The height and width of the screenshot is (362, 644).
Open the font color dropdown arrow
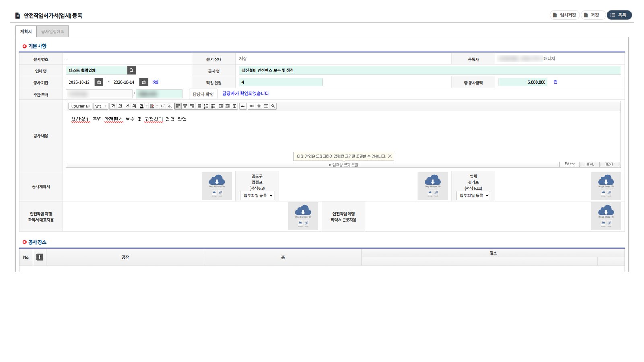coord(147,106)
